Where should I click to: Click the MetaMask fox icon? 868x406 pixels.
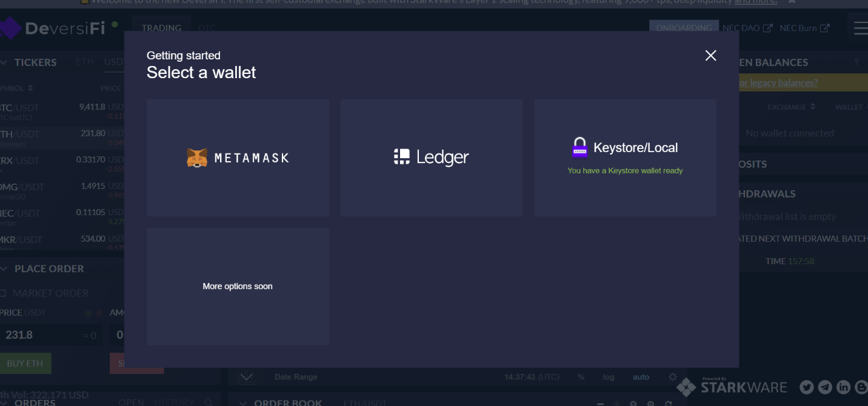(x=197, y=158)
